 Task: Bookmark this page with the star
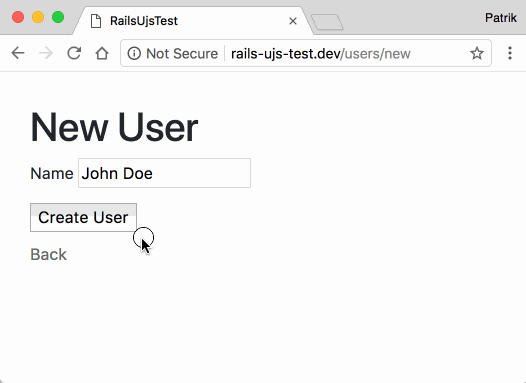pyautogui.click(x=477, y=53)
